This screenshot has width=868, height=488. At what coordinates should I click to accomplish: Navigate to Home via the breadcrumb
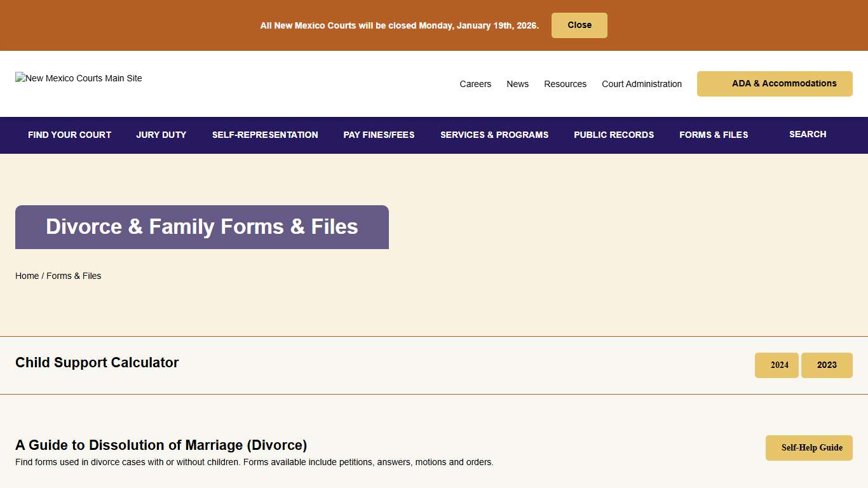(x=27, y=276)
